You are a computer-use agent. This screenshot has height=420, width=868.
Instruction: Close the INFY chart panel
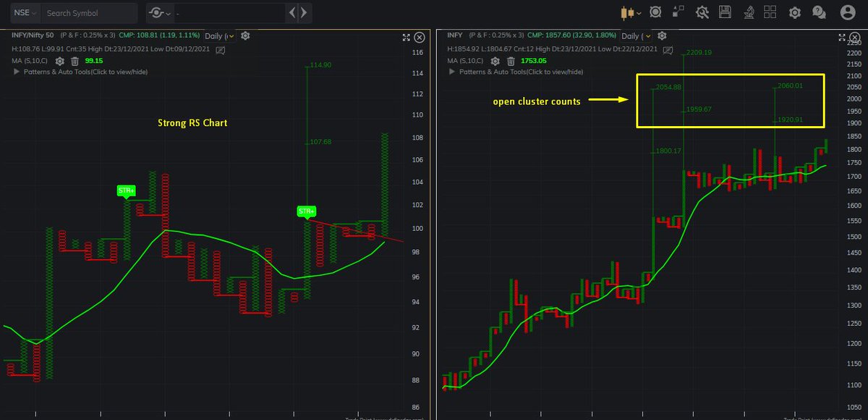[855, 38]
